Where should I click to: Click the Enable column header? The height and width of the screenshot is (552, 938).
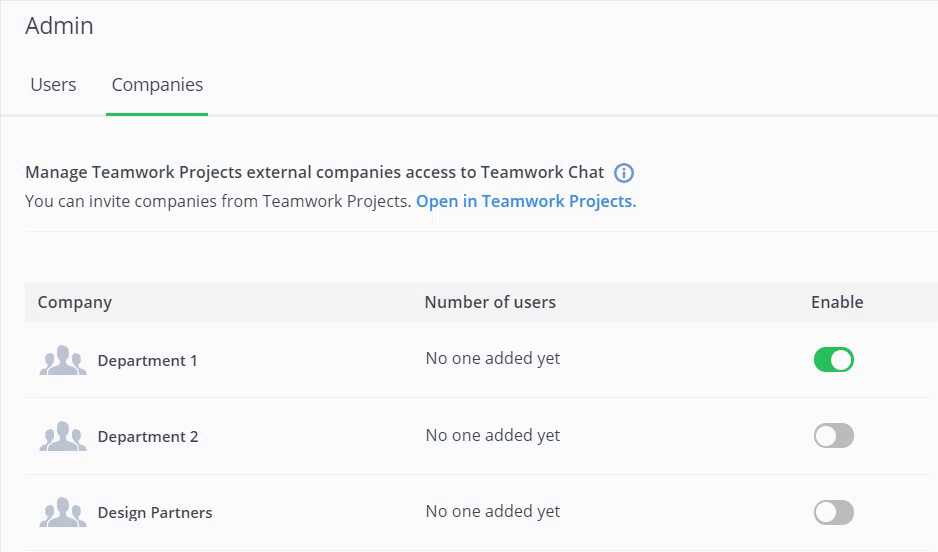[837, 302]
